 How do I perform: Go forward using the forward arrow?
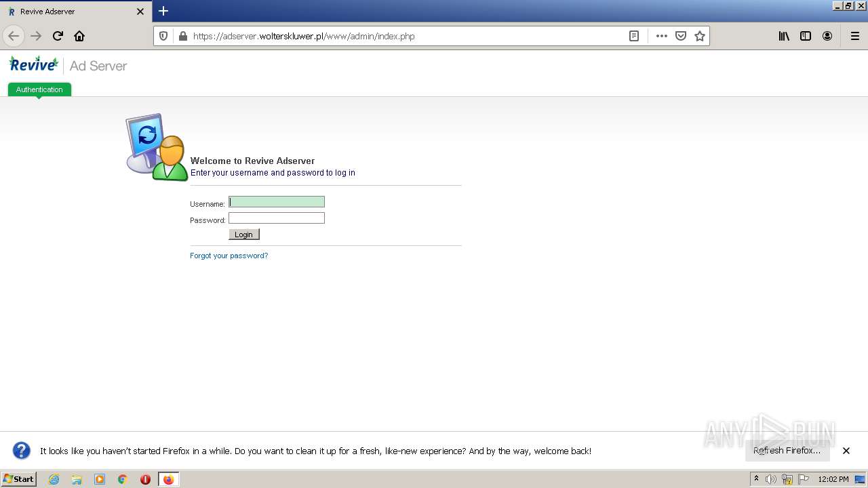click(36, 36)
